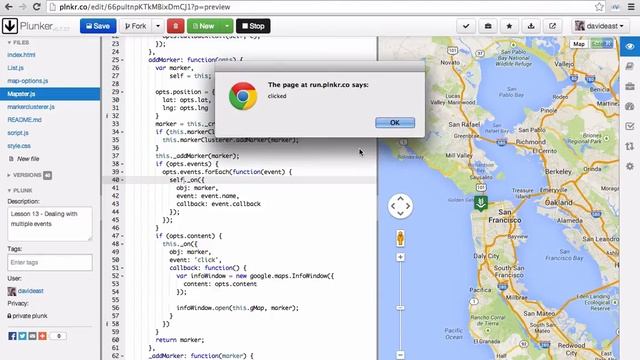Click the dashboard gauge icon in right sidebar
640x360 pixels.
pyautogui.click(x=630, y=107)
